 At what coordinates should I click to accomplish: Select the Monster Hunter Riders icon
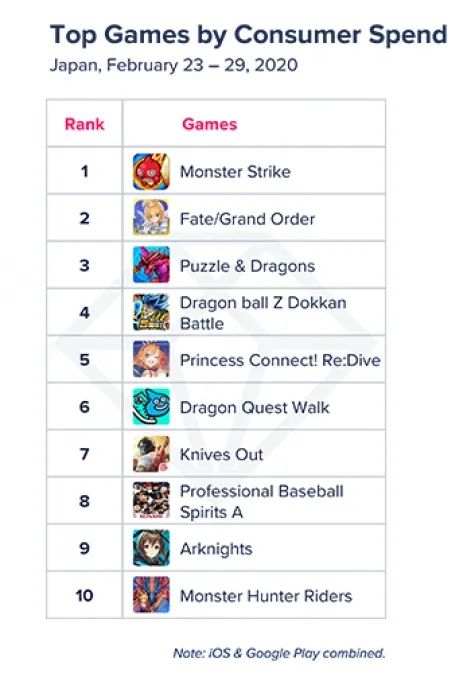click(151, 595)
